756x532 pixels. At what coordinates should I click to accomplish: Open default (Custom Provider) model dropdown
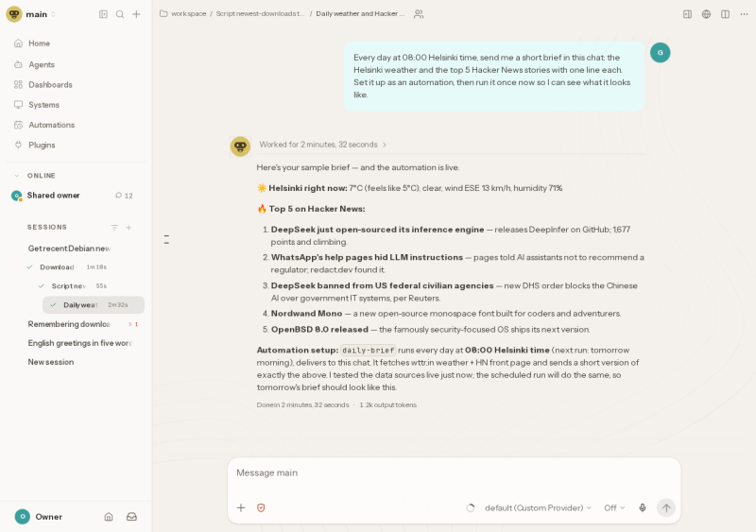[538, 507]
